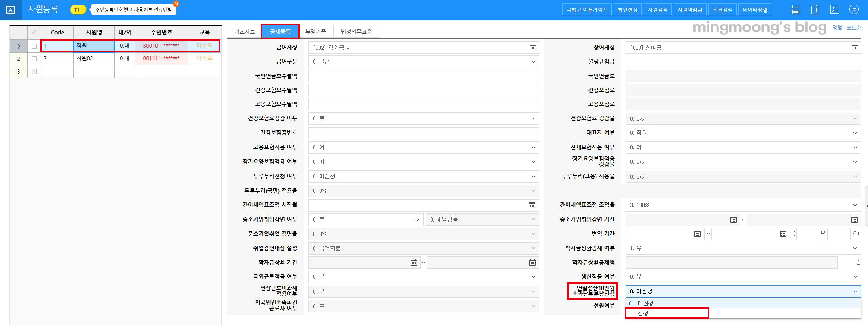Click the 월평균임금 input field
The width and height of the screenshot is (868, 325).
point(743,62)
